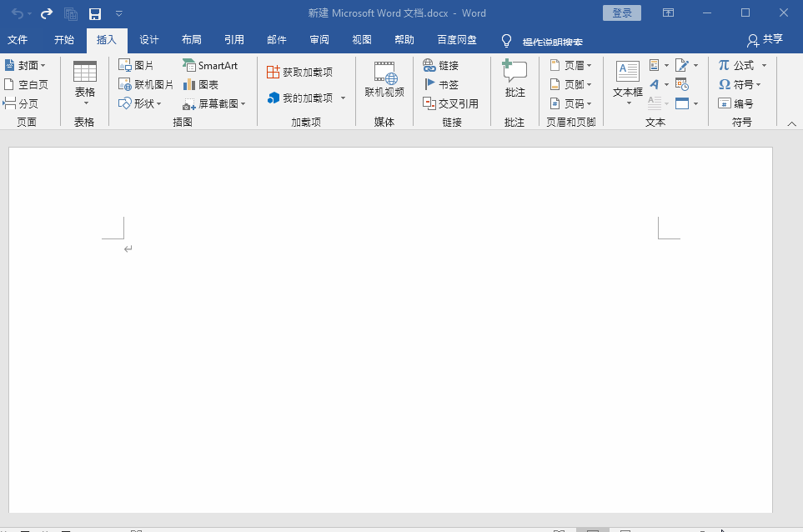The image size is (803, 532).
Task: Insert an online video (联机视频)
Action: 384,79
